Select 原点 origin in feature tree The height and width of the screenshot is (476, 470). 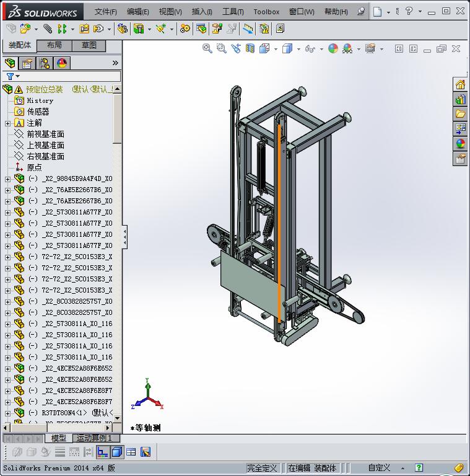[x=34, y=167]
